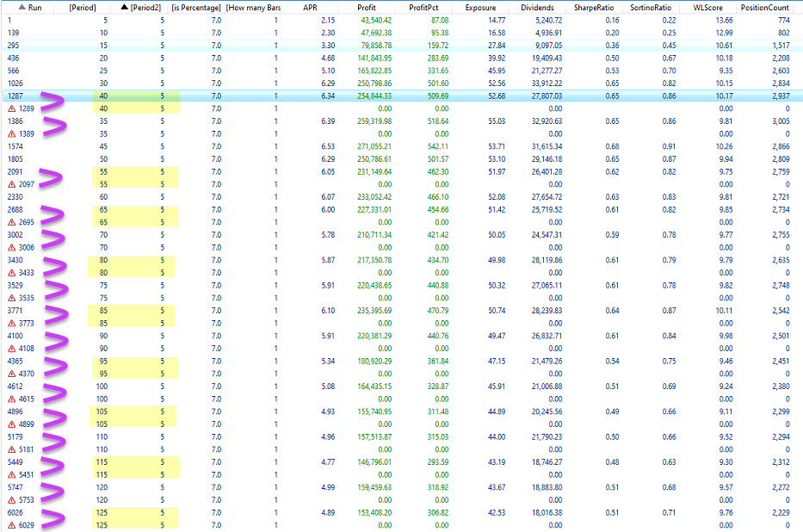The width and height of the screenshot is (803, 532).
Task: Click the sort arrow on the Run column
Action: [22, 7]
